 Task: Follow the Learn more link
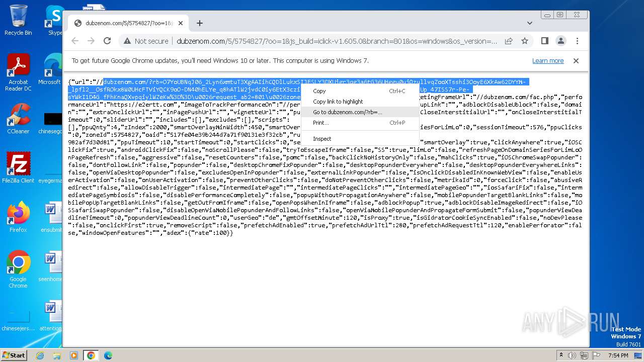[548, 61]
